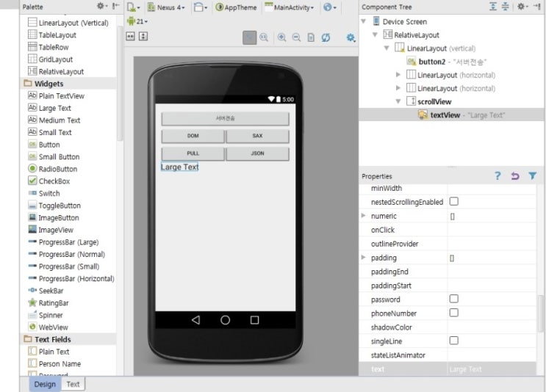Click the expand vertically toggle icon
The width and height of the screenshot is (546, 392).
143,36
